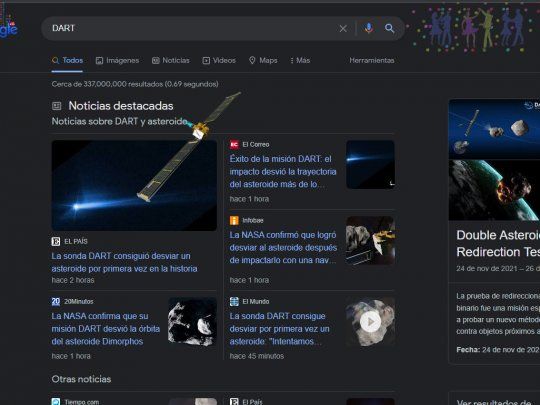The height and width of the screenshot is (405, 540).
Task: Open Herramientas search tools
Action: click(x=372, y=61)
